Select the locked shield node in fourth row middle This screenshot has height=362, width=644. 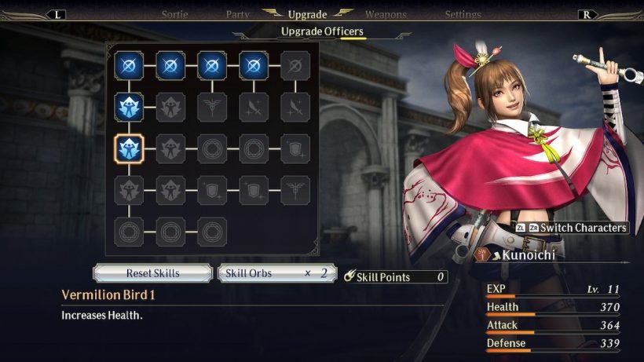[x=212, y=191]
